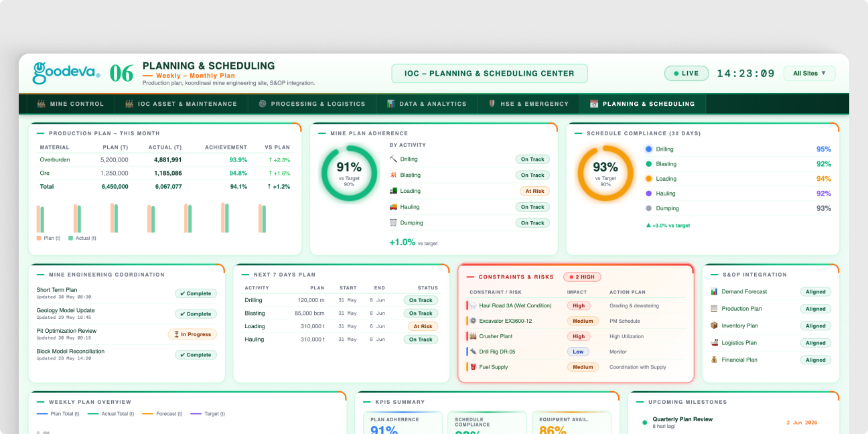Image resolution: width=868 pixels, height=434 pixels.
Task: Open the All Sites dropdown
Action: pyautogui.click(x=809, y=73)
